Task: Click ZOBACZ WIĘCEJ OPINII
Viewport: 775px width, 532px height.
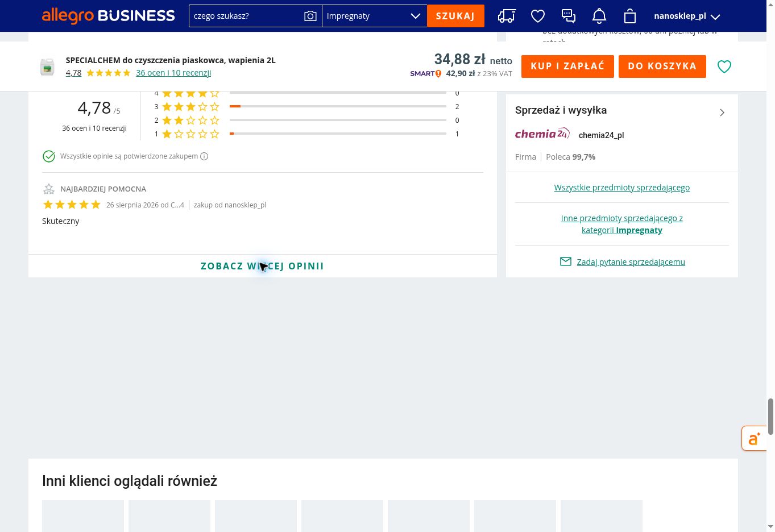Action: coord(262,266)
